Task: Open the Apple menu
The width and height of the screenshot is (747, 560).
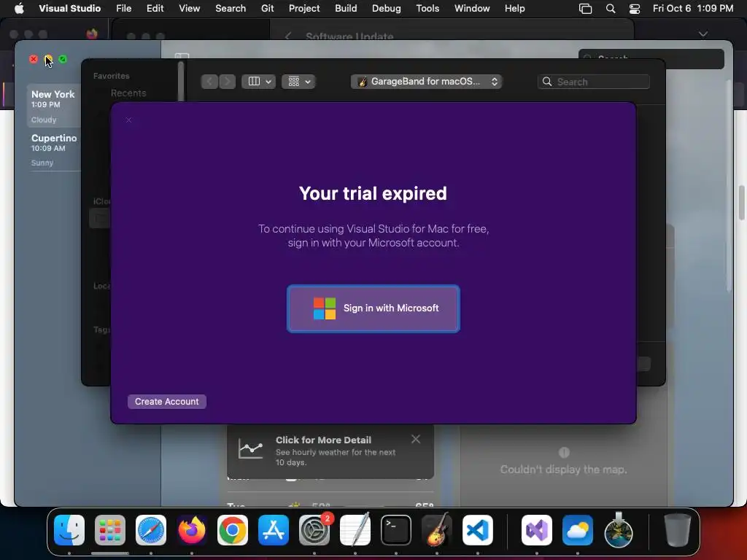Action: 19,8
